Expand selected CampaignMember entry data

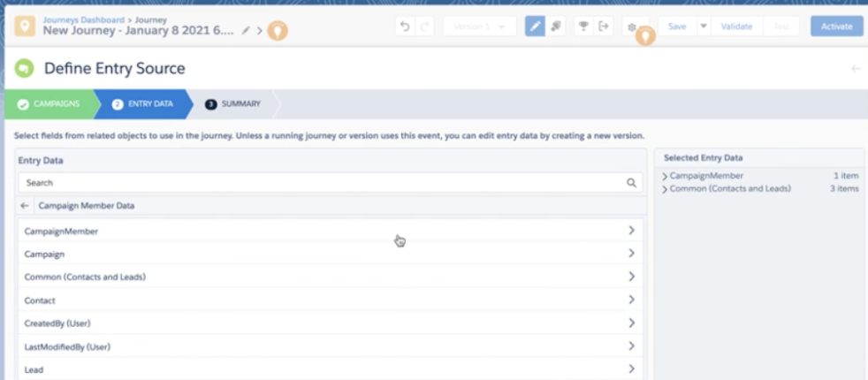pos(665,177)
